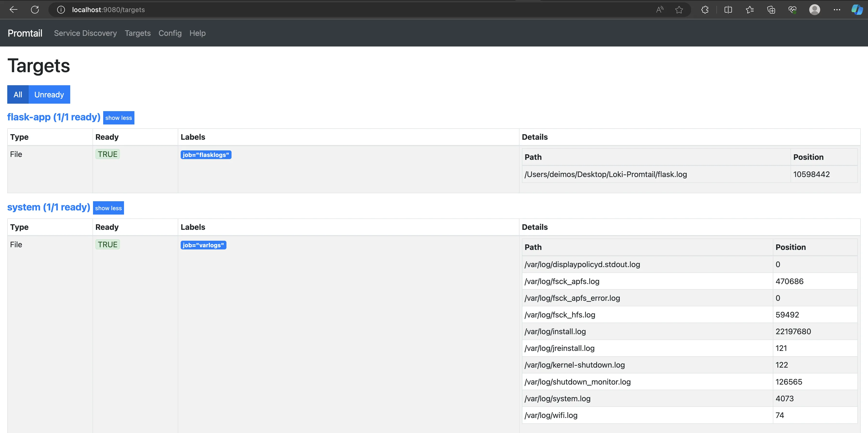The height and width of the screenshot is (433, 868).
Task: Click the Targets page heading
Action: [39, 65]
